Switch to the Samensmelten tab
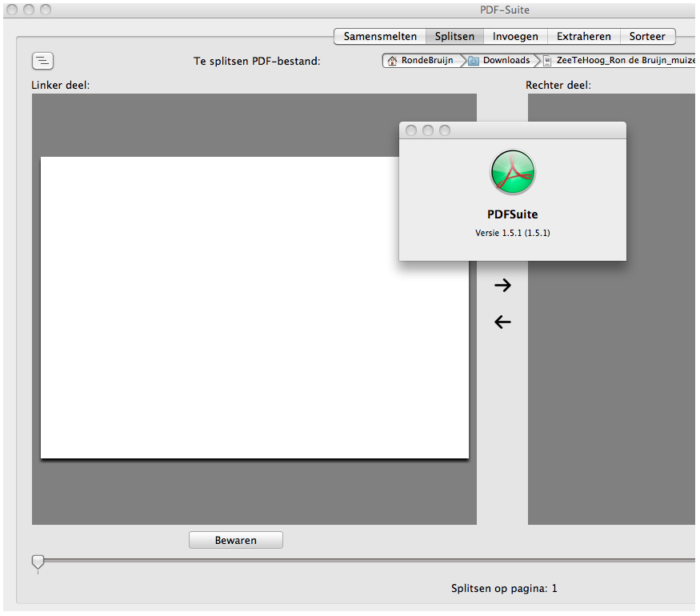The image size is (700, 616). point(380,36)
